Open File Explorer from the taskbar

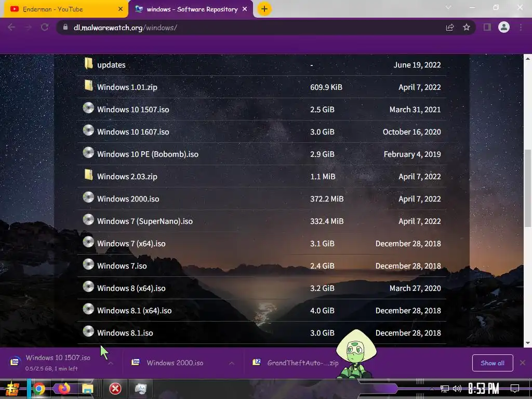coord(87,389)
